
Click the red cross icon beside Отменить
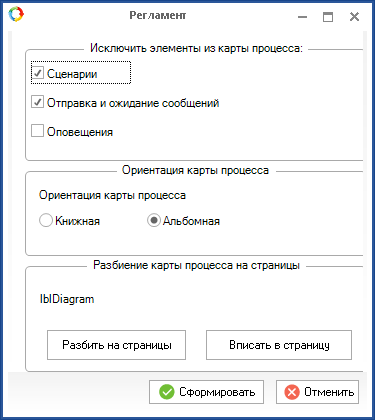[292, 392]
